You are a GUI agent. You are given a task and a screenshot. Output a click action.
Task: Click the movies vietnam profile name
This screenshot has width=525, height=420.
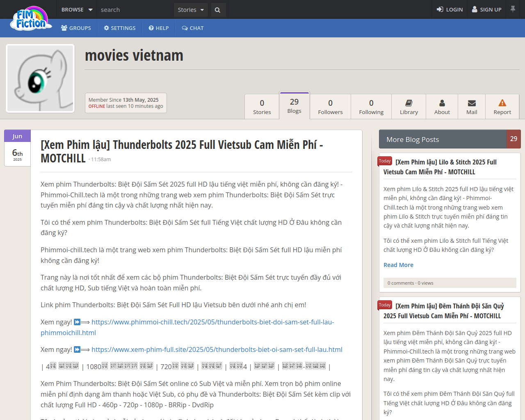(x=134, y=55)
